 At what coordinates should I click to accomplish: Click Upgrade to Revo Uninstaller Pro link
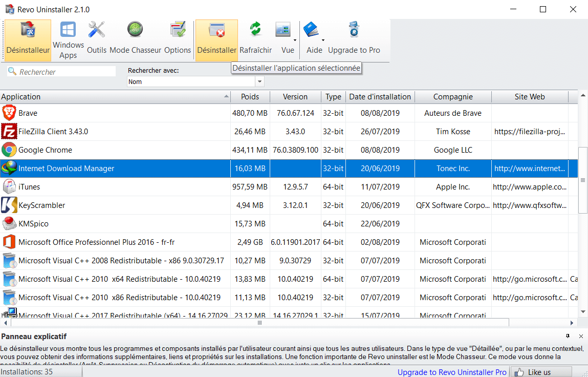coord(452,372)
